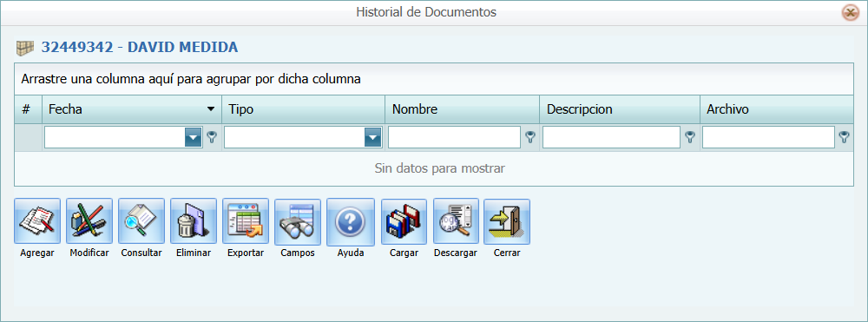Click the filter funnel icon for Descripcion

pyautogui.click(x=690, y=137)
